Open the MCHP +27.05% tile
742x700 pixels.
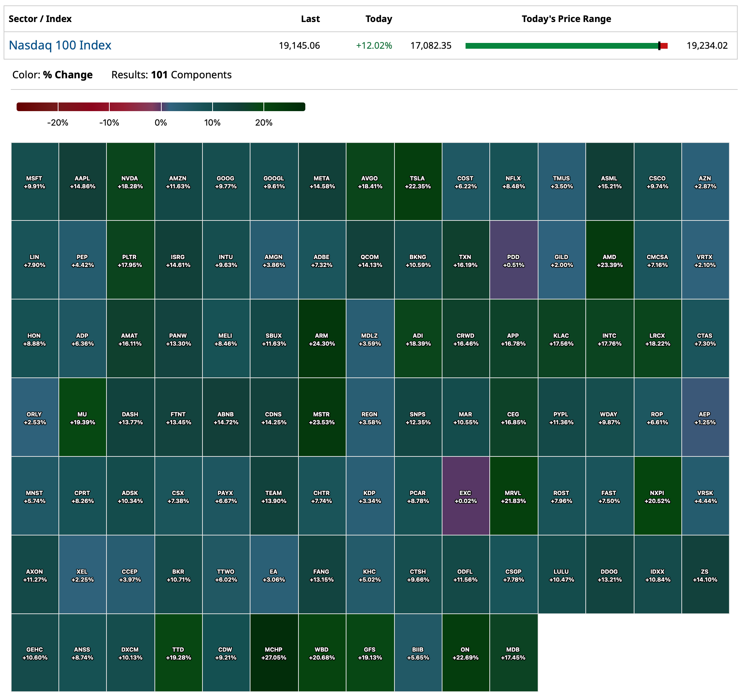pos(274,653)
